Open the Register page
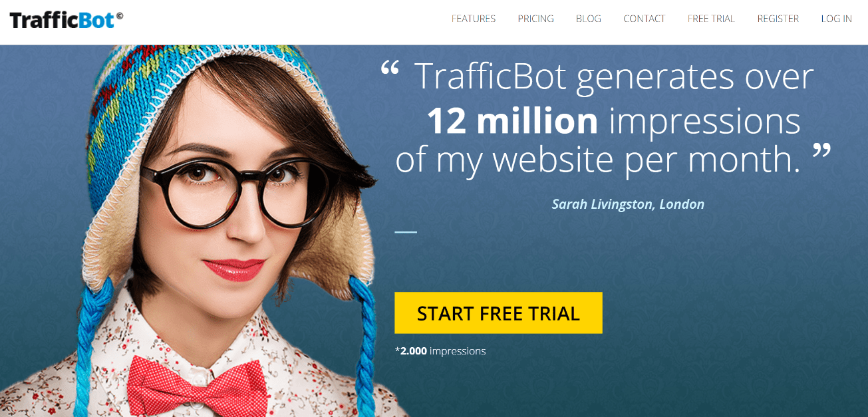This screenshot has width=868, height=417. 778,19
